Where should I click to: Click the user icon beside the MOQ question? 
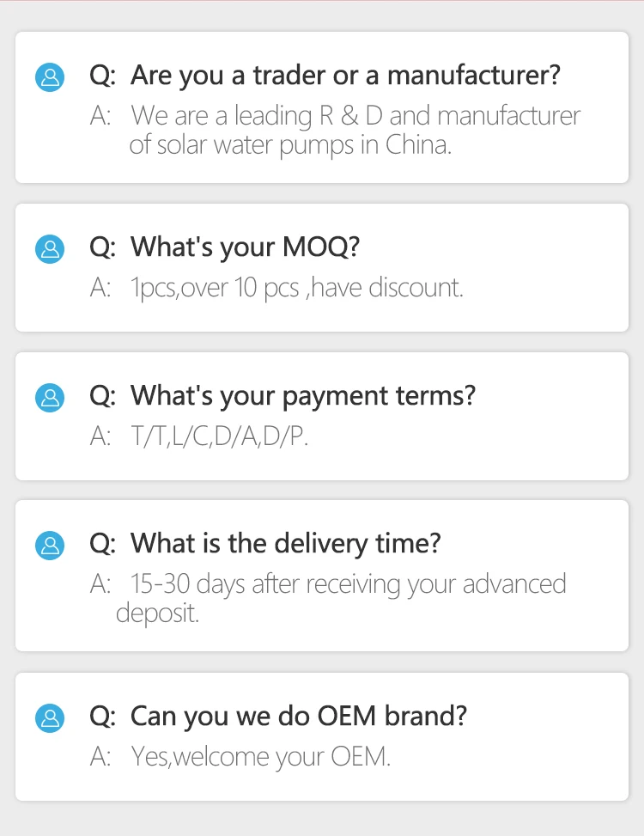point(50,248)
